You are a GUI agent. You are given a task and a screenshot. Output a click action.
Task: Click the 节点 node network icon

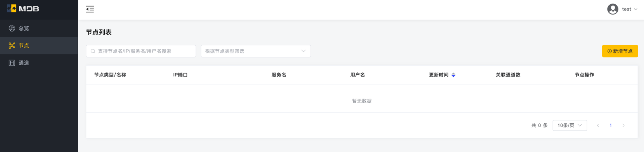pos(12,46)
